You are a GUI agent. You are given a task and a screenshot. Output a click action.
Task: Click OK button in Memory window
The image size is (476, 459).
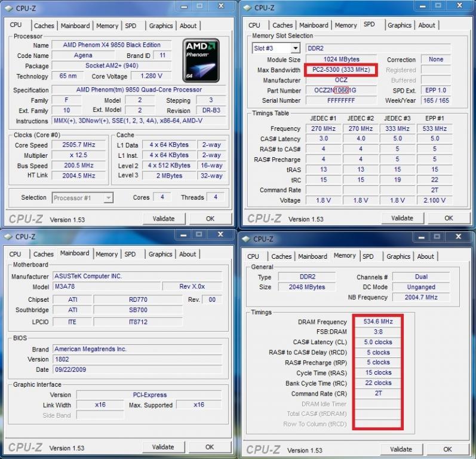tap(447, 449)
